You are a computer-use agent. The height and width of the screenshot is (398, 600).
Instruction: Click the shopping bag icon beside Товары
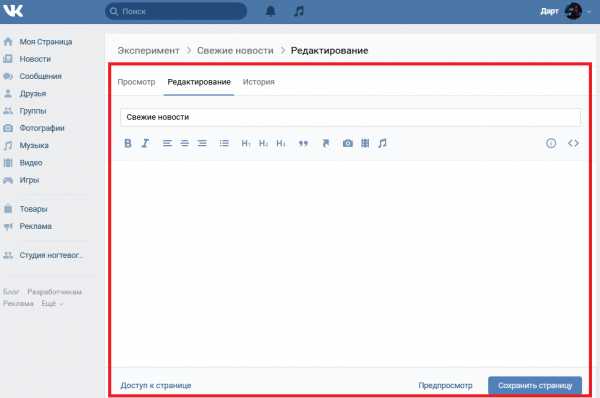(x=8, y=209)
